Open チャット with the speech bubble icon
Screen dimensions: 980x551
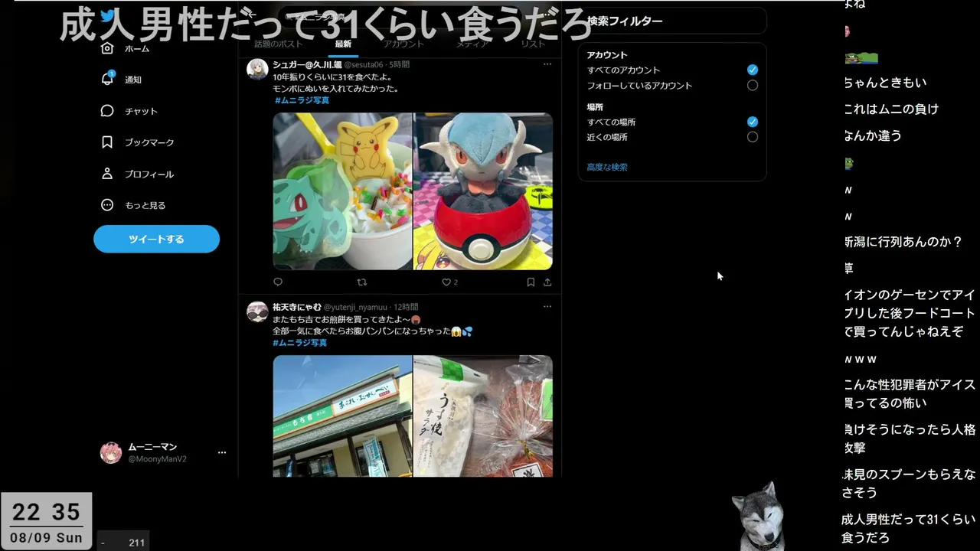(107, 111)
